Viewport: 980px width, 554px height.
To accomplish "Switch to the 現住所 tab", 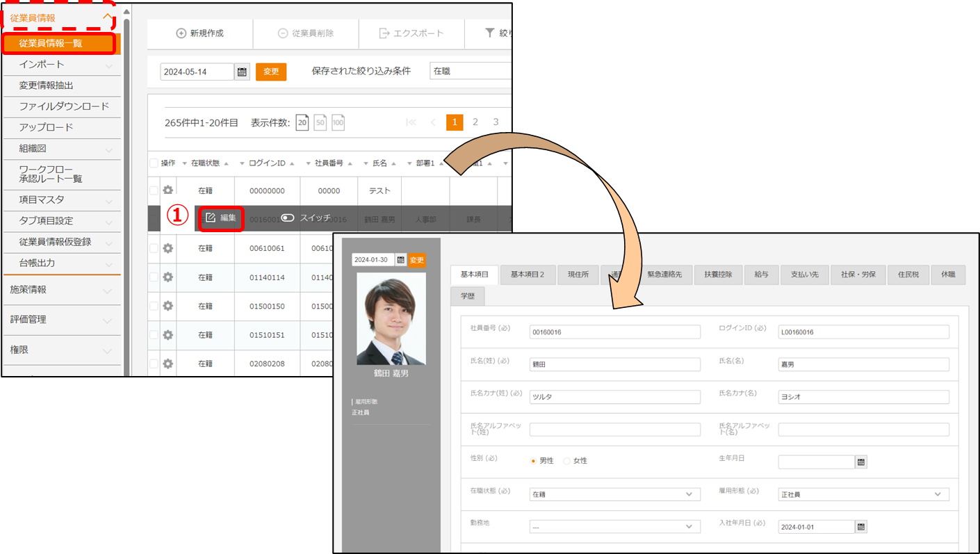I will coord(578,275).
